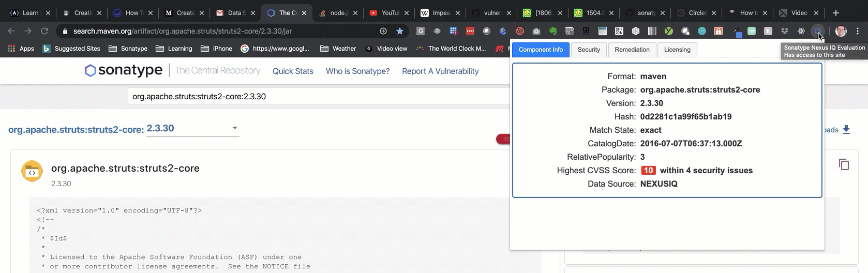Open the Chrome three-dot menu
Image resolution: width=868 pixels, height=273 pixels.
point(858,31)
